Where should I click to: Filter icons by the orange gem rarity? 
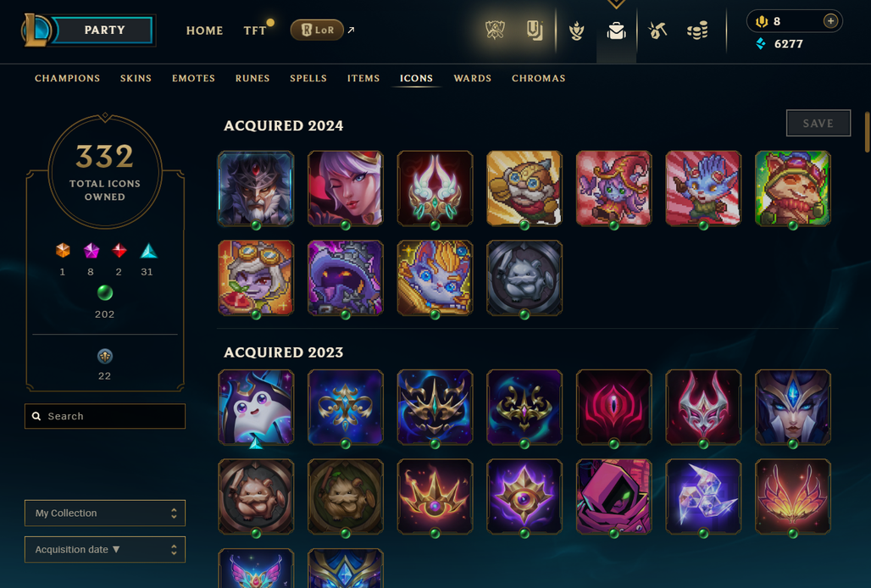click(x=63, y=251)
